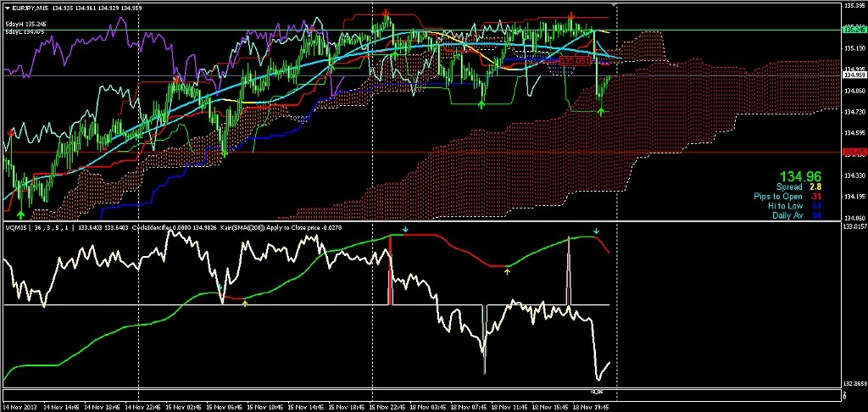
Task: Click white 134.959 current price axis label
Action: [x=854, y=75]
